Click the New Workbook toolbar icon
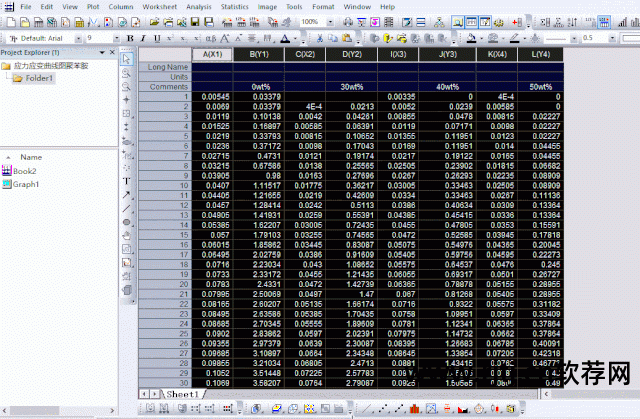Screen dimensions: 640x419 pyautogui.click(x=38, y=22)
